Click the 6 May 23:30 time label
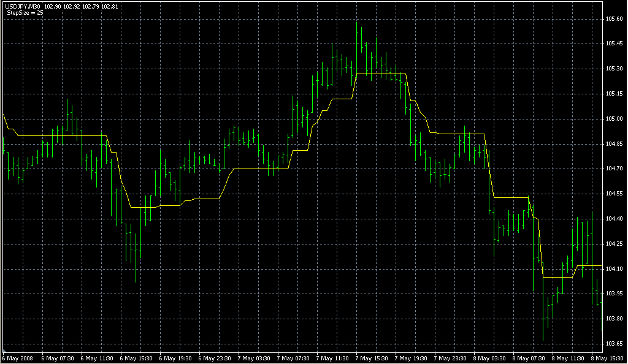This screenshot has width=628, height=364. pyautogui.click(x=215, y=358)
